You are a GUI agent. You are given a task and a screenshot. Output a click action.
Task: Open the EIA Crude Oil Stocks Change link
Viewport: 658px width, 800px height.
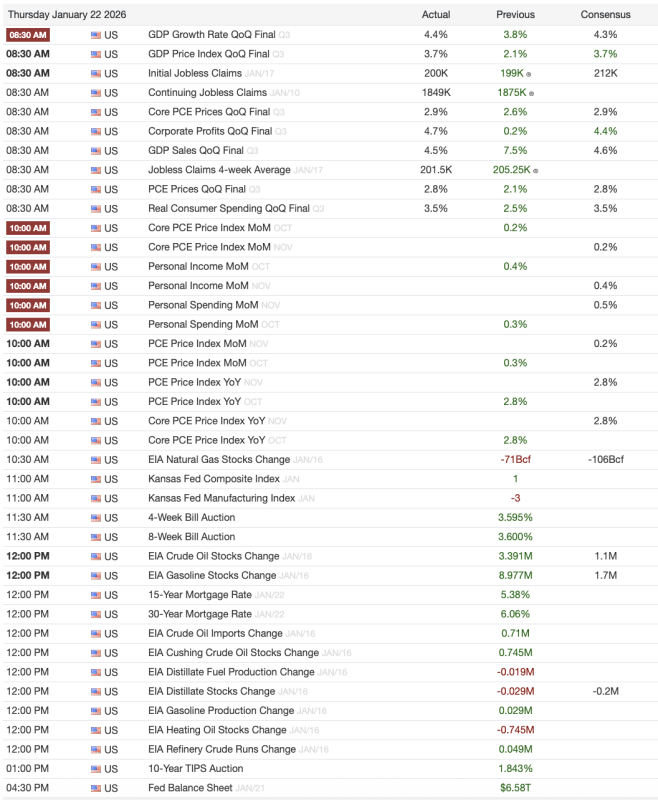pyautogui.click(x=212, y=556)
